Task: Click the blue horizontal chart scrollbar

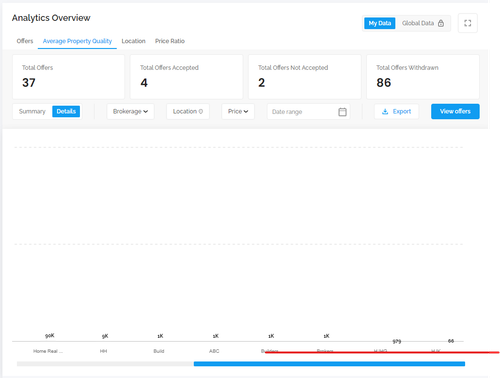Action: 329,364
